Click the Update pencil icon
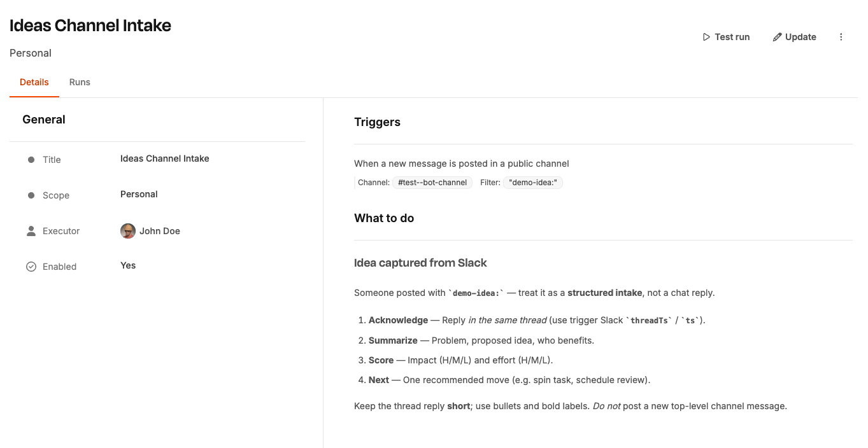The width and height of the screenshot is (868, 448). tap(777, 37)
